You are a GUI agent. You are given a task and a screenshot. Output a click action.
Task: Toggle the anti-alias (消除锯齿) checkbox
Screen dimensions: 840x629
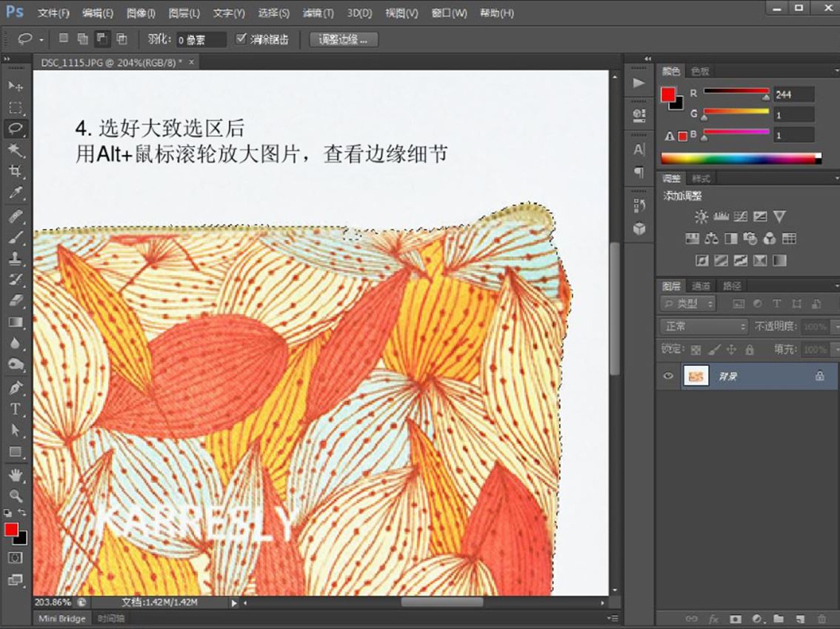click(x=241, y=39)
